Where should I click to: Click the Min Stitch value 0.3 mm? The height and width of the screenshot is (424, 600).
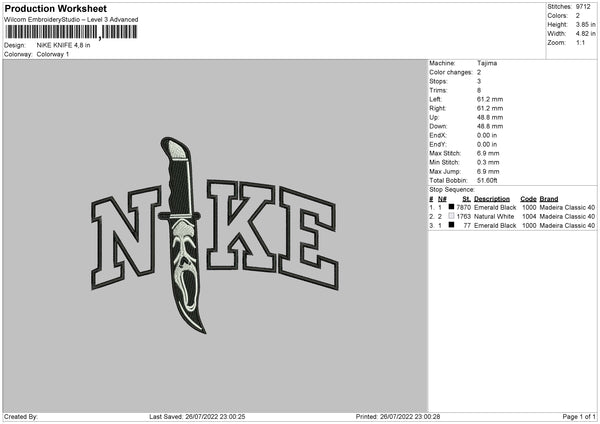pos(488,162)
